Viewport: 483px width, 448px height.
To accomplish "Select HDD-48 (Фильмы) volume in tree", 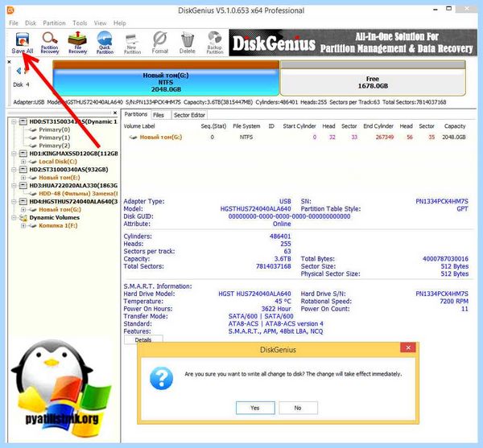I will 78,194.
